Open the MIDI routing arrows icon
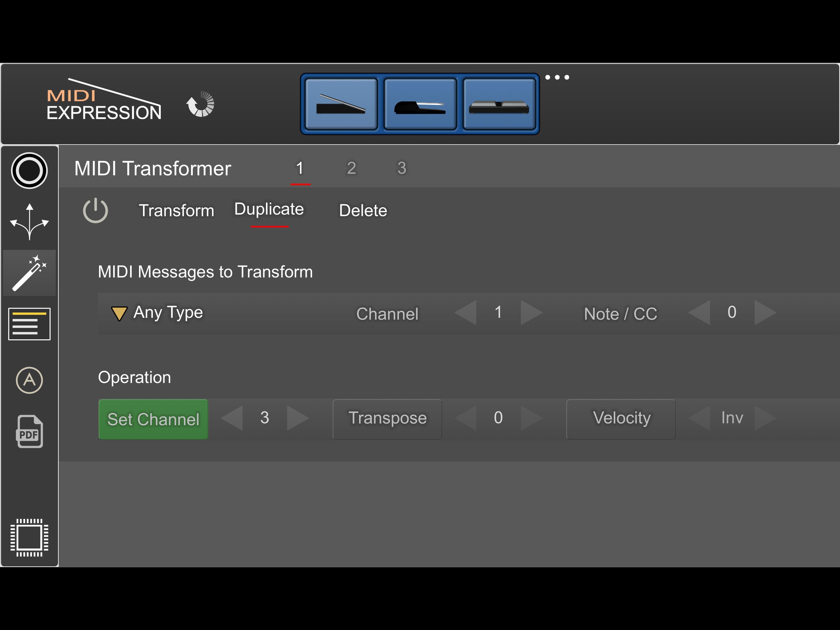Image resolution: width=840 pixels, height=630 pixels. click(29, 222)
